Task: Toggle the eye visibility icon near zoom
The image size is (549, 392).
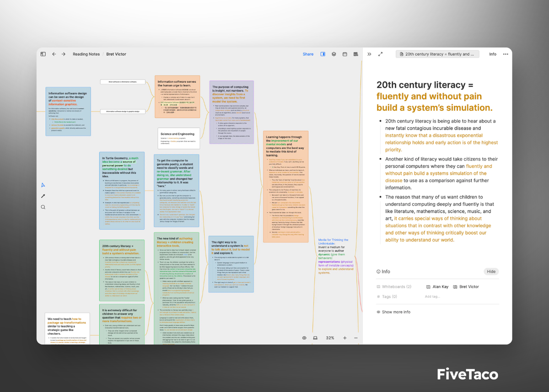Action: tap(304, 338)
